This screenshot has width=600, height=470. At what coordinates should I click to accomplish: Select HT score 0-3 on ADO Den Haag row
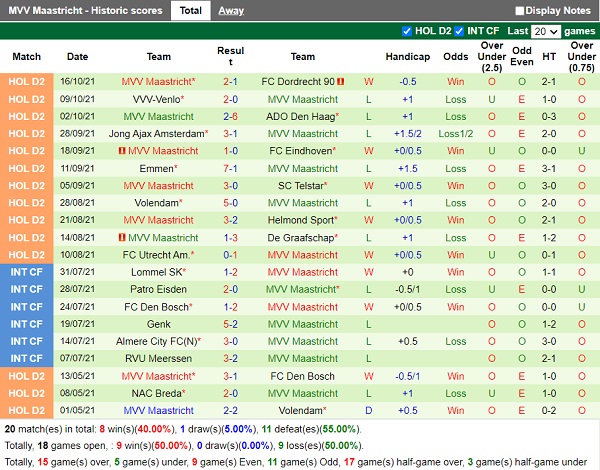click(549, 116)
